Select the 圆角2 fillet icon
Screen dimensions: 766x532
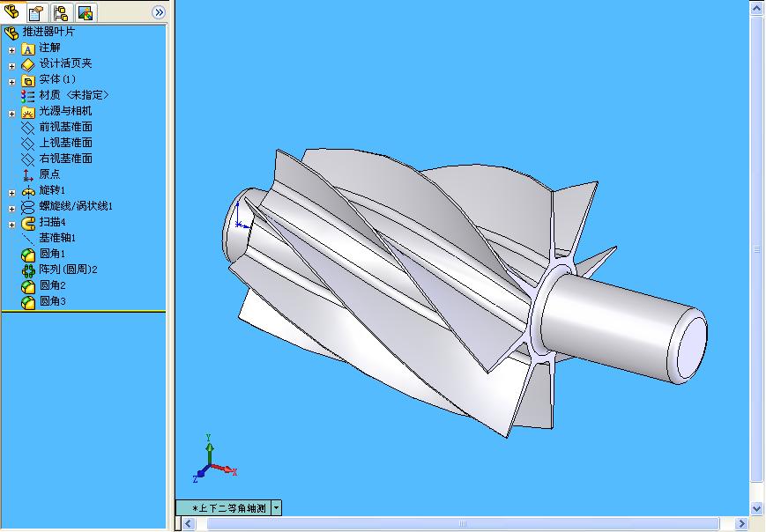(x=28, y=286)
